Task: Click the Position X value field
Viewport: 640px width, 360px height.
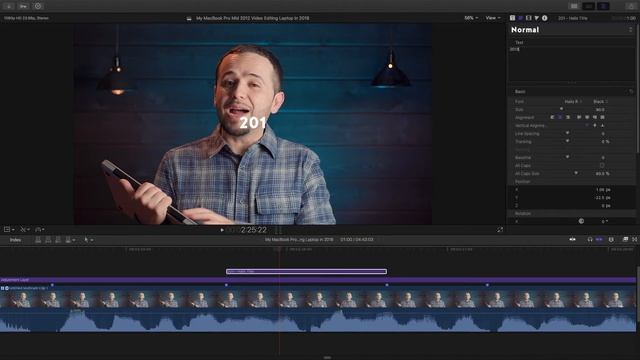Action: click(603, 190)
